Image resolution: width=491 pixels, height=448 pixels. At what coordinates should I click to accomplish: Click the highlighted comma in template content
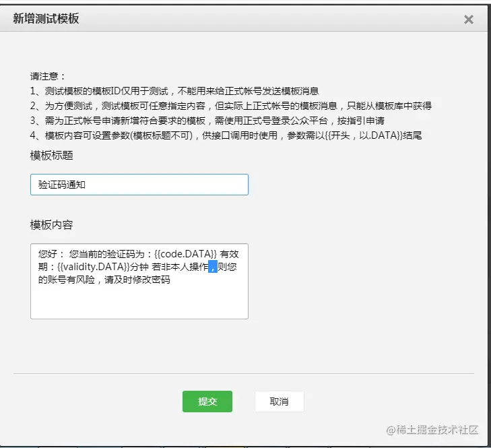tap(213, 267)
